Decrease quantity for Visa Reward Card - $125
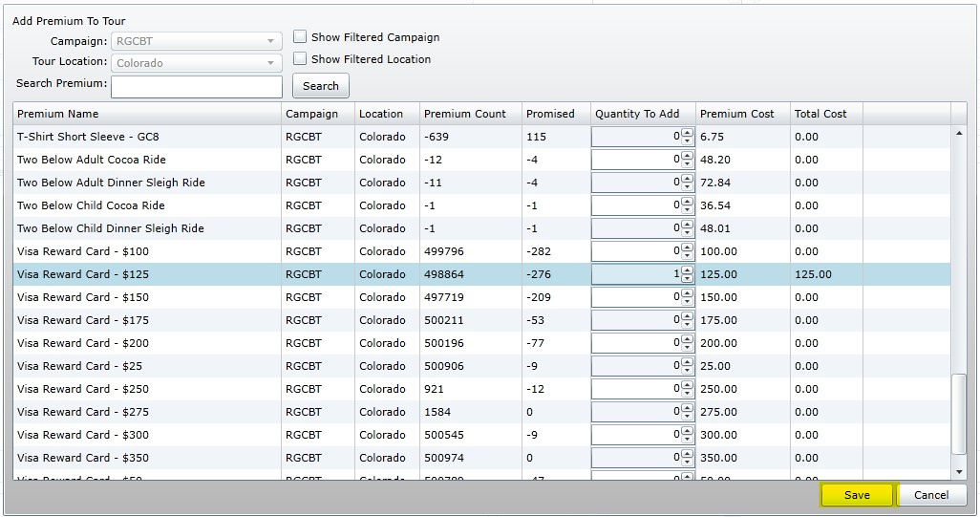The width and height of the screenshot is (980, 517). [687, 278]
